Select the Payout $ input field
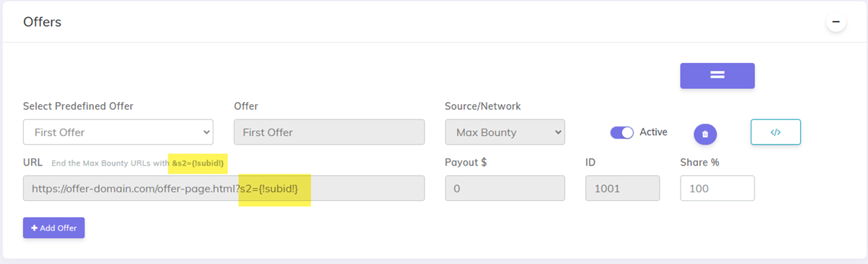This screenshot has width=868, height=264. (505, 188)
